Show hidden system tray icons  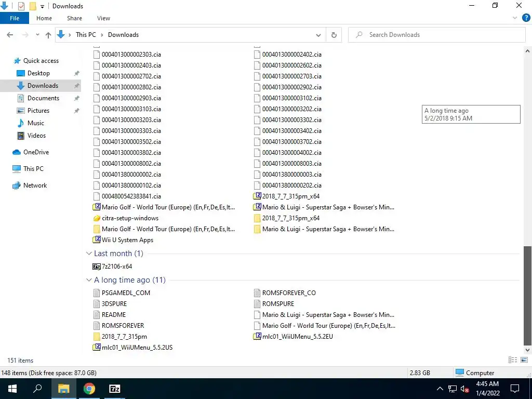click(x=440, y=389)
